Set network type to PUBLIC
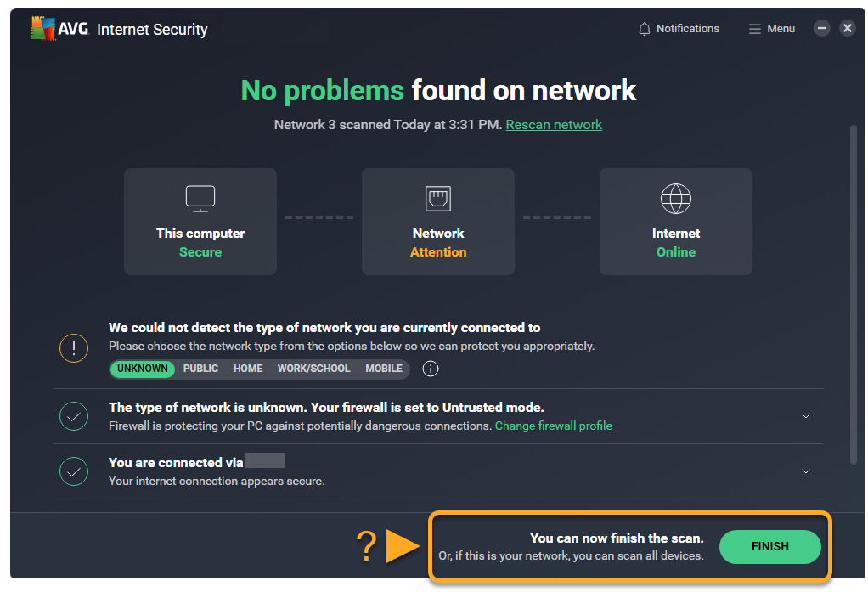This screenshot has width=868, height=592. [x=200, y=369]
